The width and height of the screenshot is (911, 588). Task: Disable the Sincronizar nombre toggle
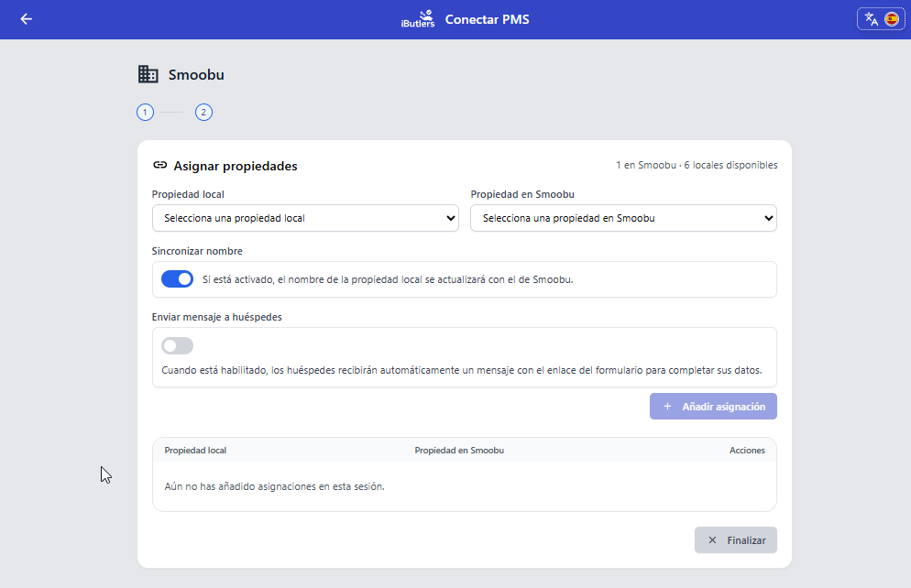177,279
